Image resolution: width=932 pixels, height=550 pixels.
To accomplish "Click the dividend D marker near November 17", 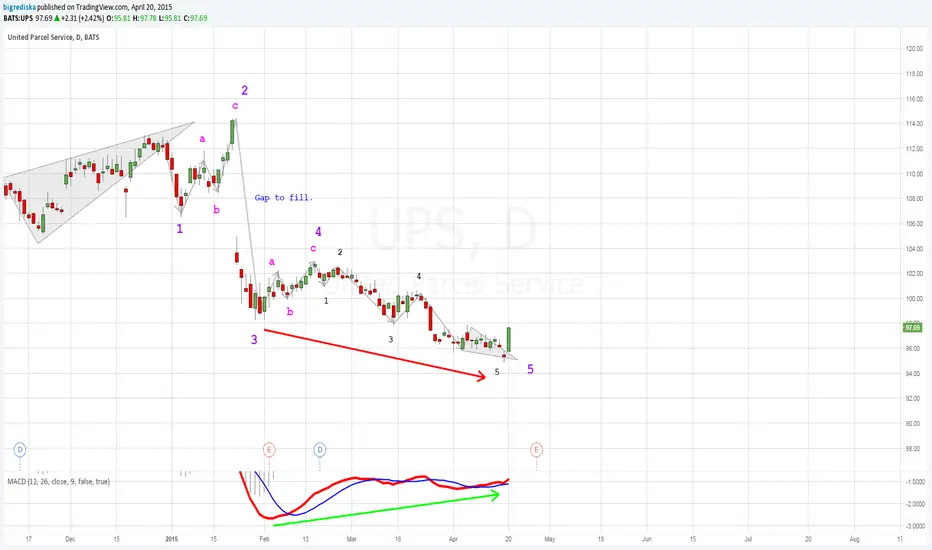I will (x=20, y=450).
